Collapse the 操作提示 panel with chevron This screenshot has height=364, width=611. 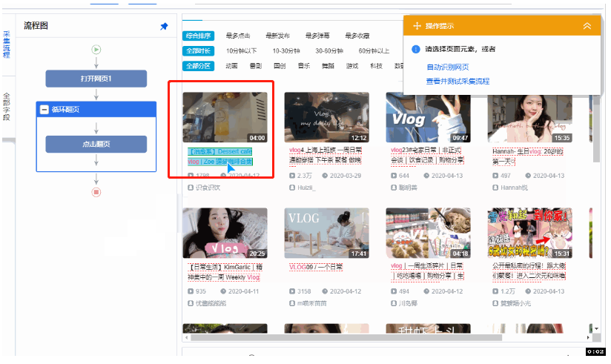click(587, 26)
